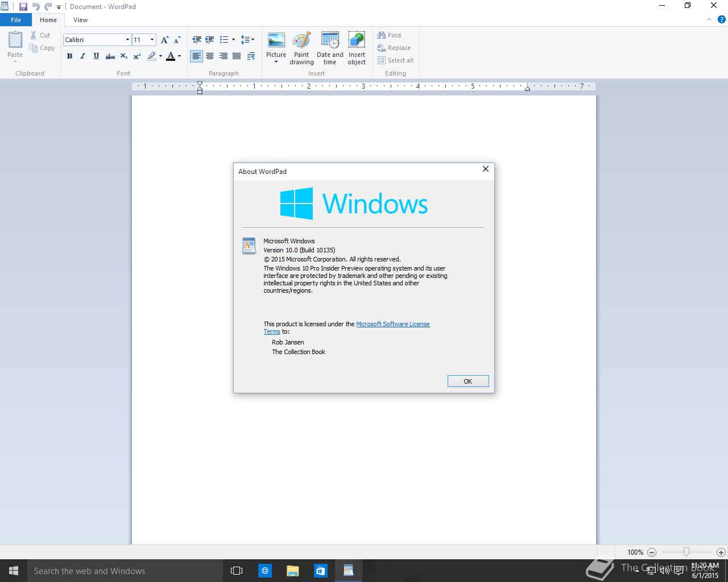
Task: Click Increase indent icon
Action: (210, 40)
